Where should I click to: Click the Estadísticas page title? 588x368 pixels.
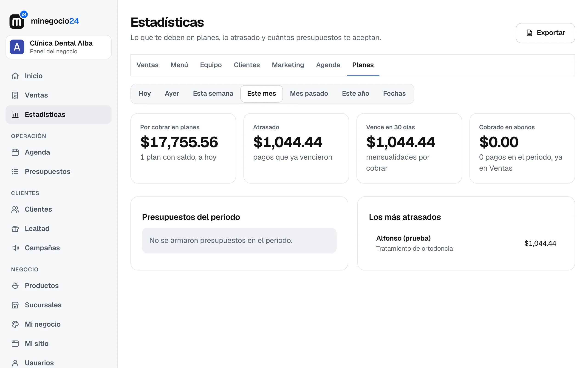click(167, 22)
